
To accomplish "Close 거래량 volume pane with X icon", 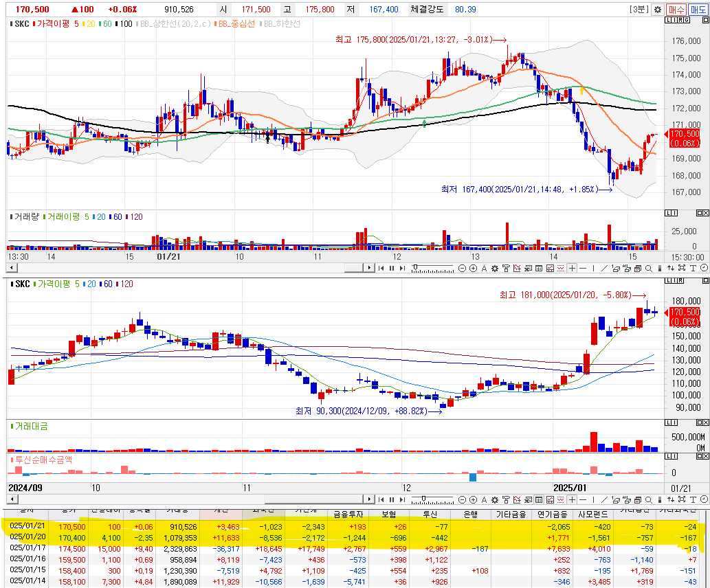I will pyautogui.click(x=705, y=213).
